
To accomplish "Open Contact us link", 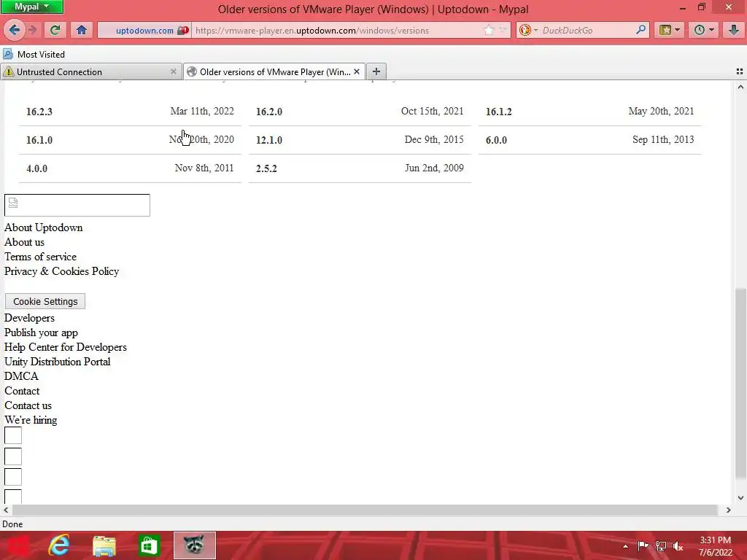I will pyautogui.click(x=28, y=405).
